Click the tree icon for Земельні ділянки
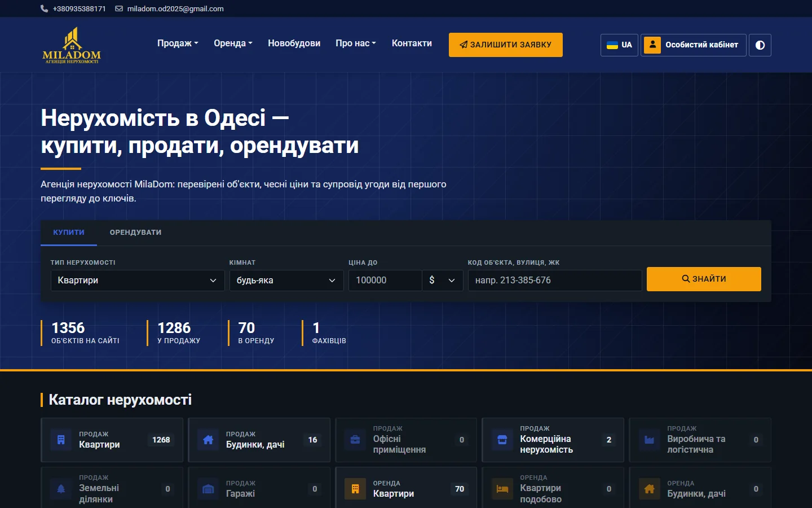This screenshot has height=508, width=812. 61,489
